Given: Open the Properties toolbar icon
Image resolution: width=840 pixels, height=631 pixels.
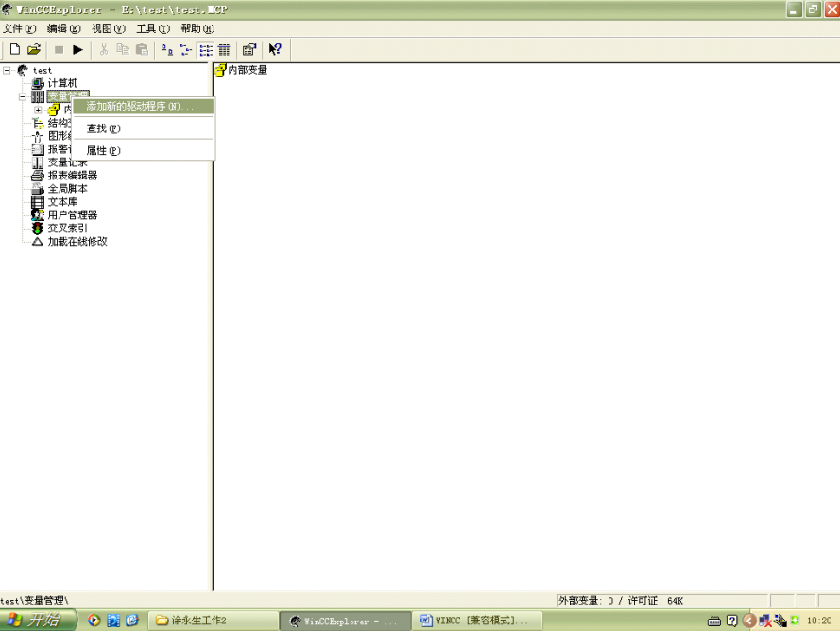Looking at the screenshot, I should click(x=249, y=50).
